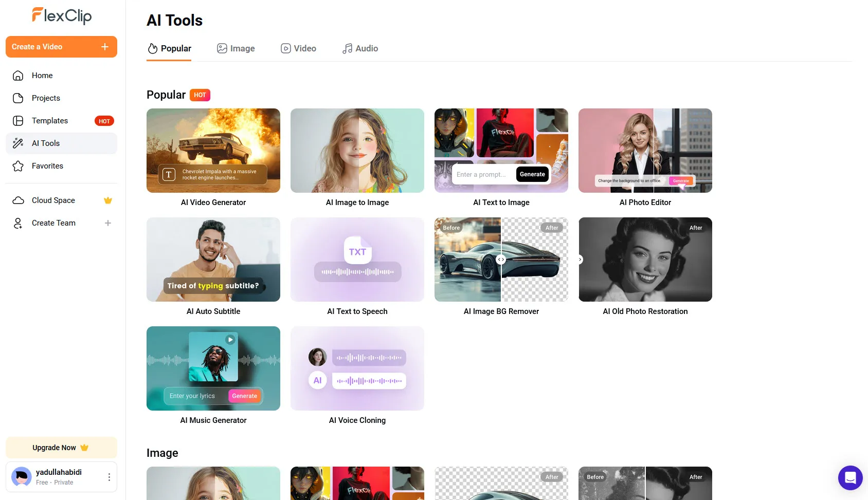Click the Enter a prompt field
The height and width of the screenshot is (500, 868).
coord(482,175)
